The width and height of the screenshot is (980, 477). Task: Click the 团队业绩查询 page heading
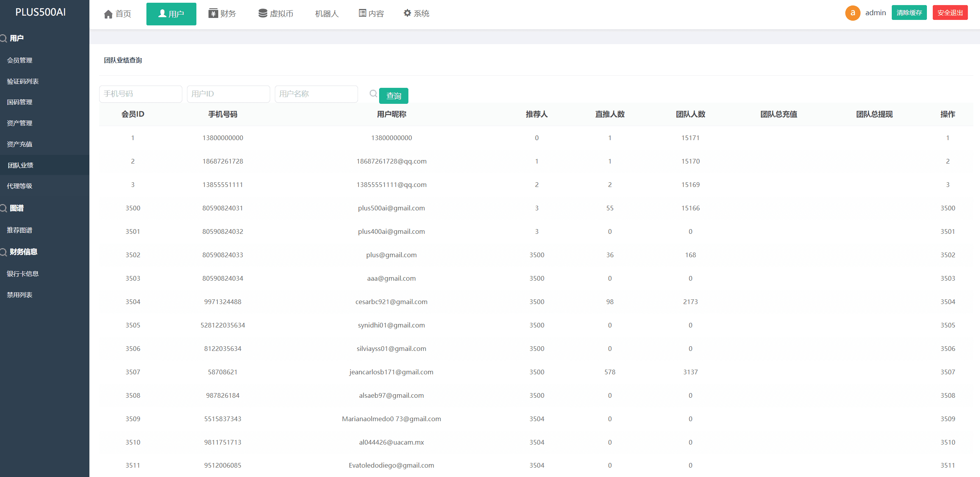(x=123, y=60)
